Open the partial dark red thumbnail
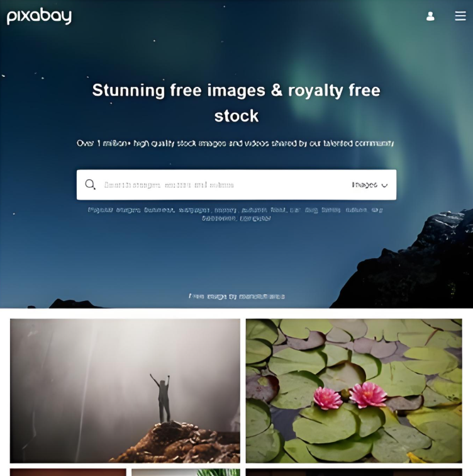The width and height of the screenshot is (473, 476). pos(68,472)
